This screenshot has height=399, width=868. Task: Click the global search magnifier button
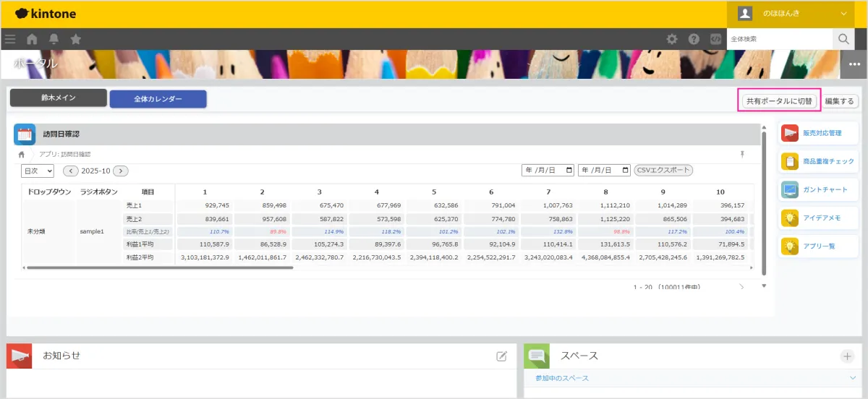pos(843,39)
